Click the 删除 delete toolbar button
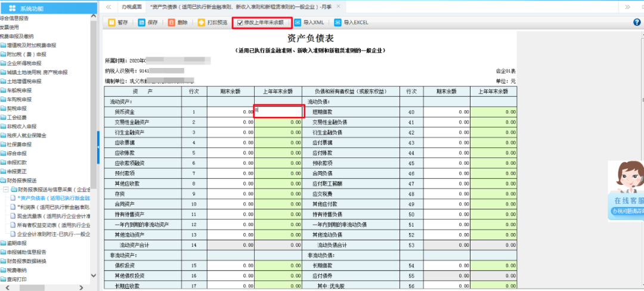This screenshot has width=644, height=291. click(178, 23)
